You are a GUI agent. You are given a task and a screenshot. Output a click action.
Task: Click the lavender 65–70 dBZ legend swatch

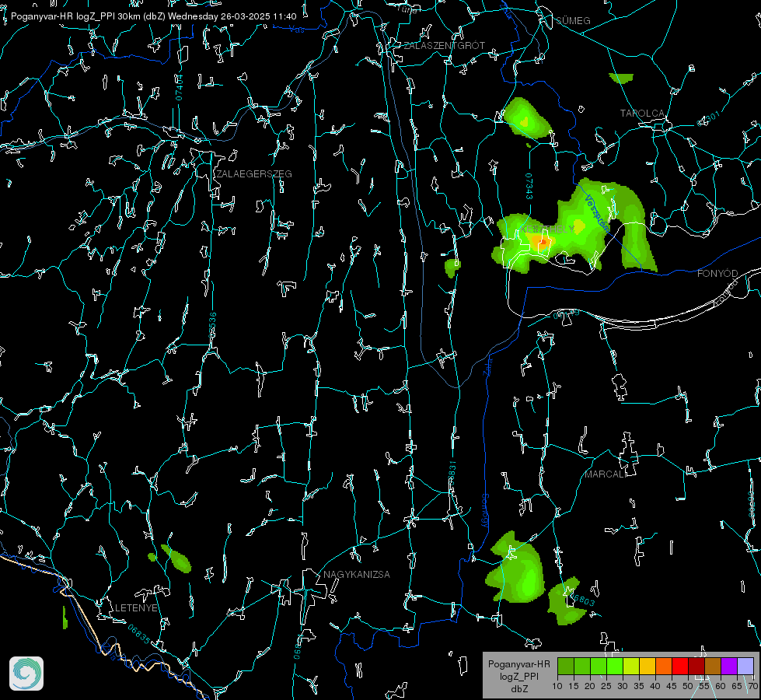coord(745,666)
